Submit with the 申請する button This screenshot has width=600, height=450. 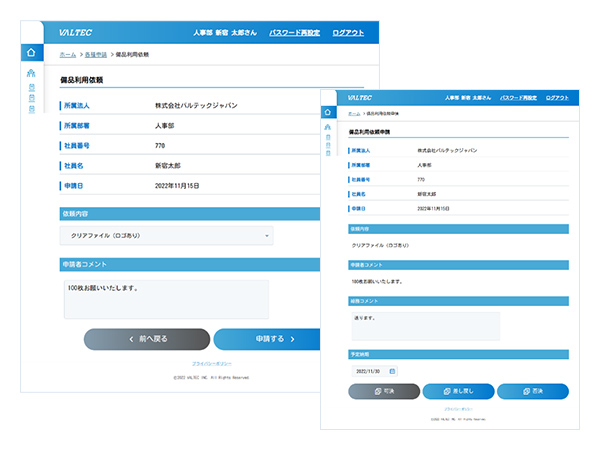coord(267,339)
